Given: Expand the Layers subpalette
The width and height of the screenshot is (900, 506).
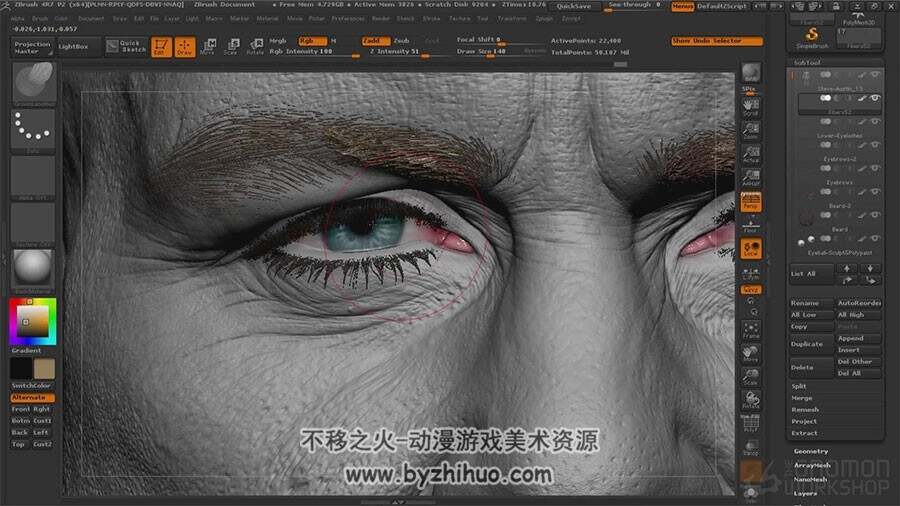Looking at the screenshot, I should pyautogui.click(x=805, y=493).
